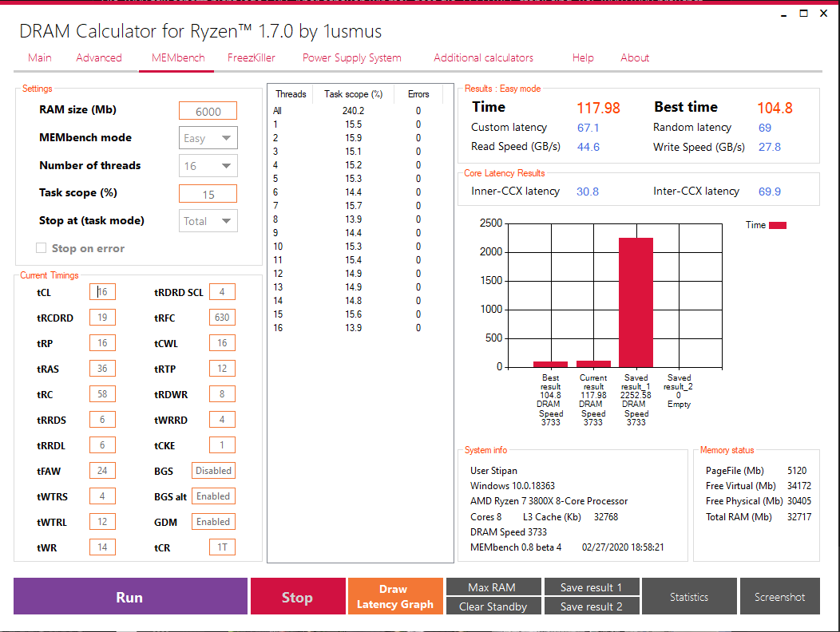Click the tRP timing field
Image resolution: width=840 pixels, height=632 pixels.
click(x=102, y=343)
